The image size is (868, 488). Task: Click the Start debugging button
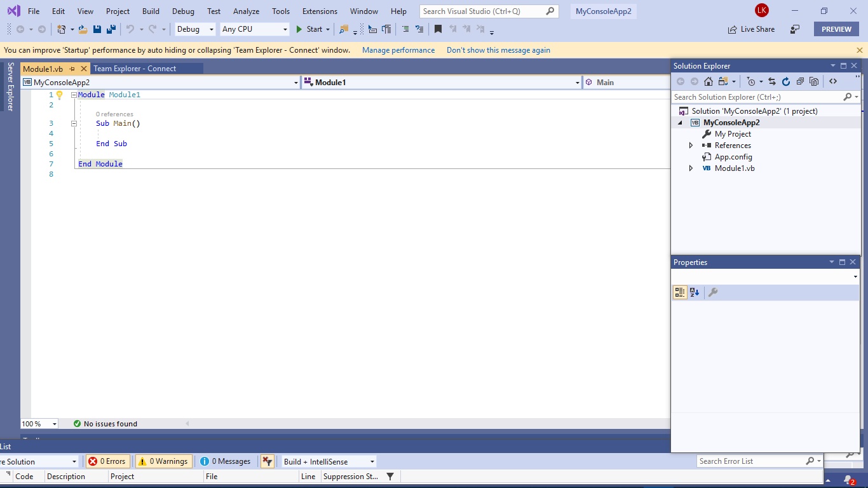coord(309,29)
